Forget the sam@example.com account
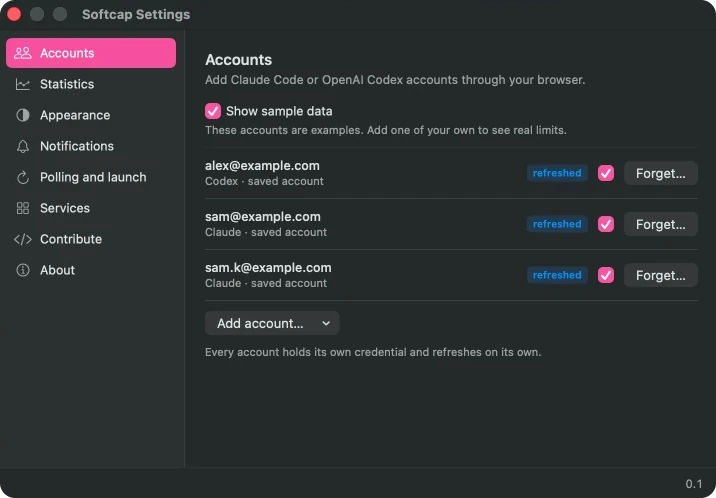Screen dimensions: 716x498 coord(661,224)
